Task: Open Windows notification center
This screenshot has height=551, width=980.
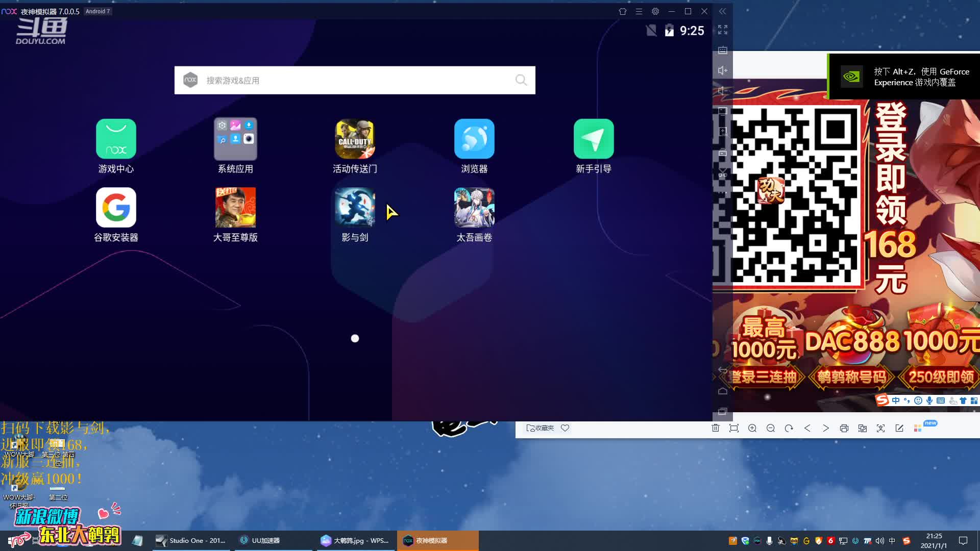Action: (x=963, y=541)
